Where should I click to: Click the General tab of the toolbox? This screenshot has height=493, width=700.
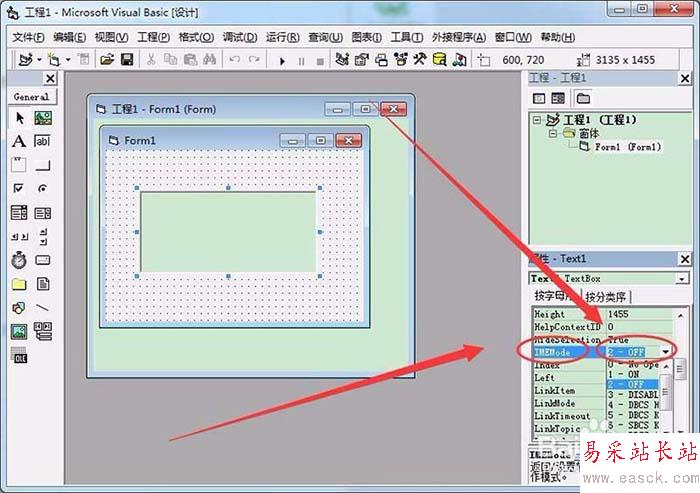point(31,96)
